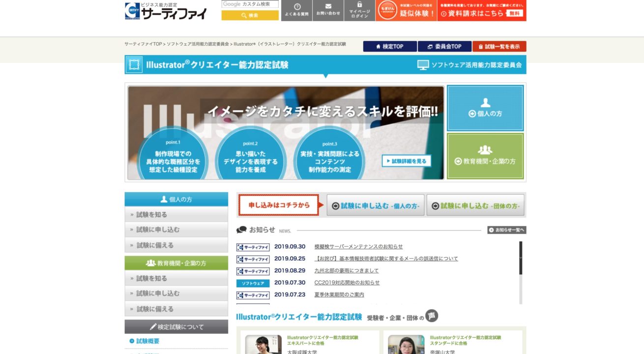Open 基本情報技術者試験に関するメールの誤送信 news link
Screen dimensions: 644x354
(x=386, y=258)
